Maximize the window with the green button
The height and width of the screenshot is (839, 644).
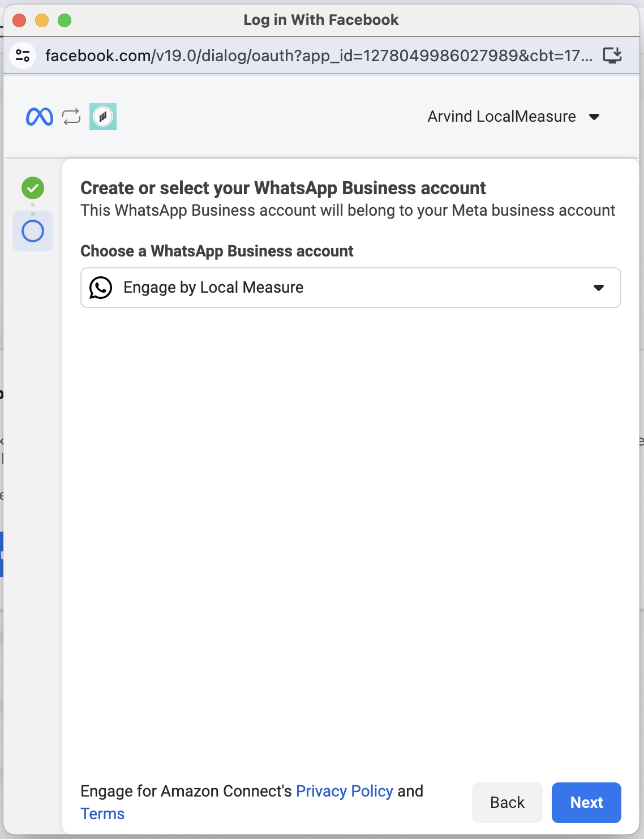[65, 20]
